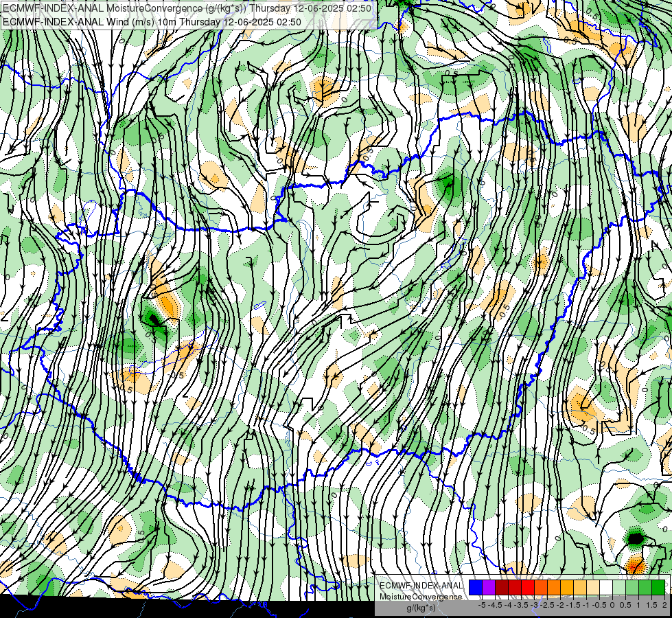The image size is (672, 618).
Task: Select the legend swatch between -4 and -3.5
Action: click(x=515, y=588)
